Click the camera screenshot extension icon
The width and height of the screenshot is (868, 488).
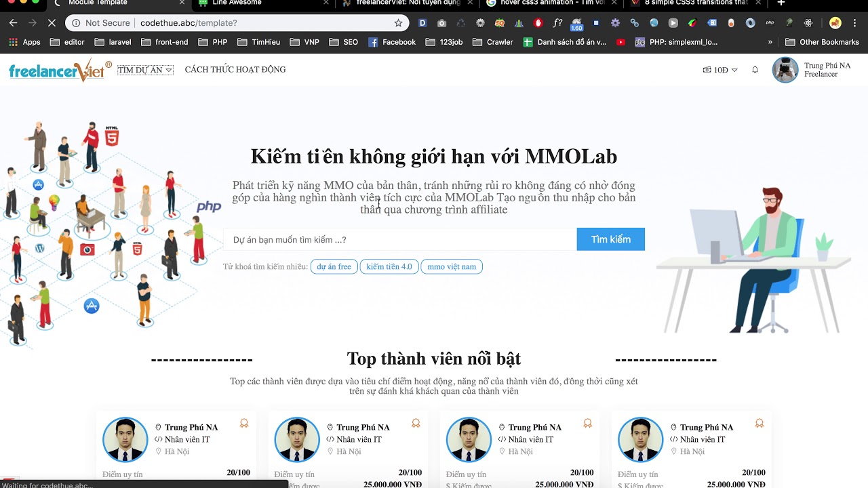442,23
